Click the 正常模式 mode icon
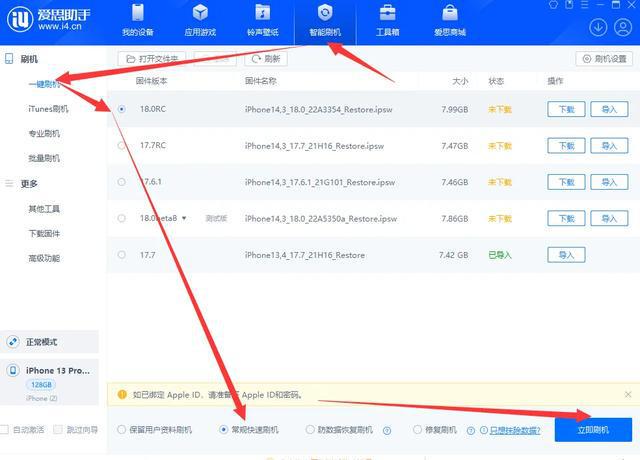Screen dimensions: 640x460 click(x=13, y=342)
